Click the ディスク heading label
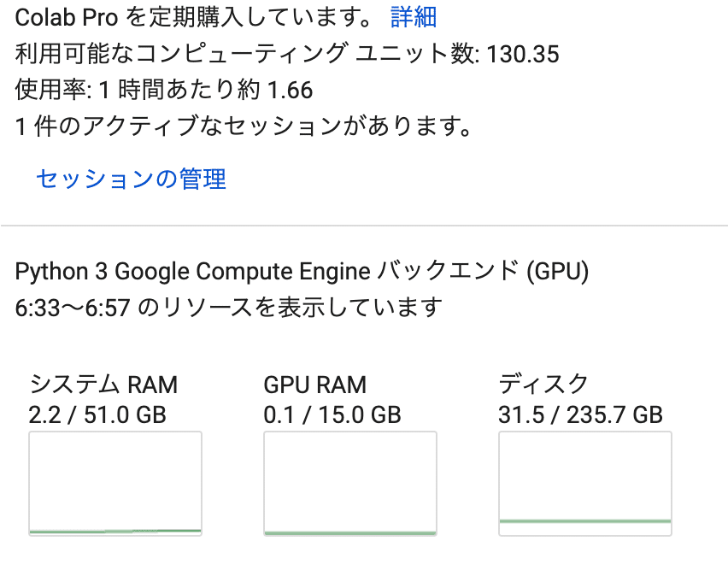The height and width of the screenshot is (564, 728). pos(543,384)
